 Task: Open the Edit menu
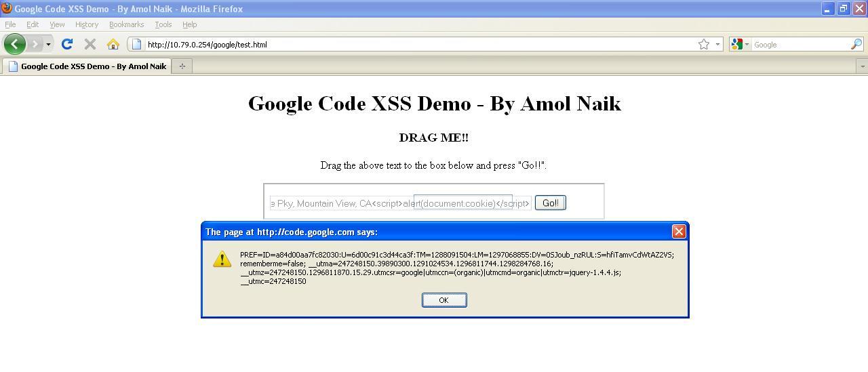[33, 24]
